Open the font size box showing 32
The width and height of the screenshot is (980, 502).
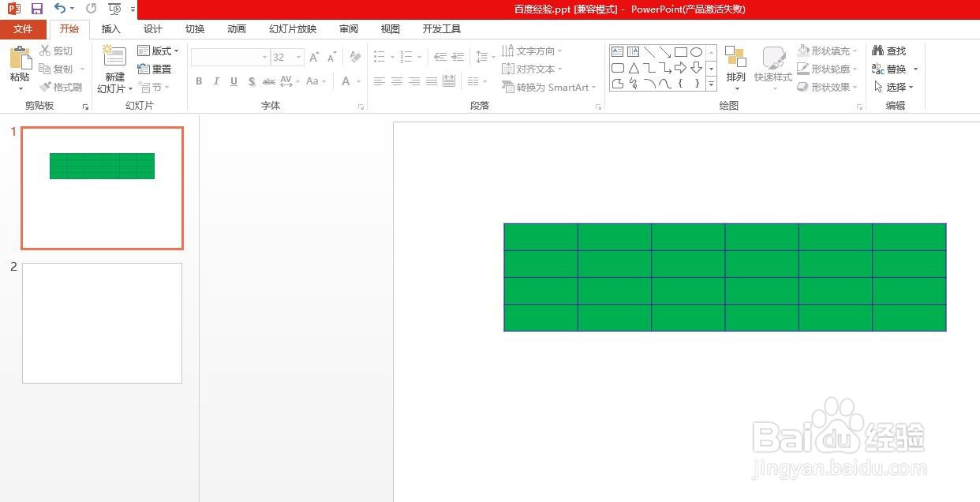[287, 58]
